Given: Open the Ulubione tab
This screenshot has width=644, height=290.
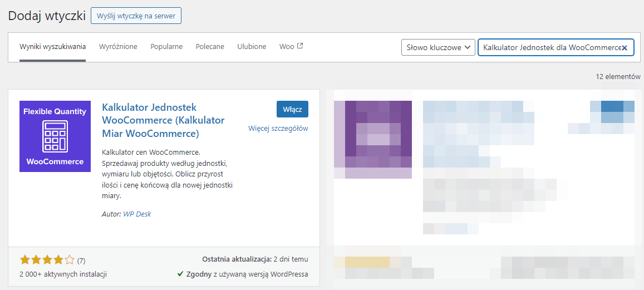Looking at the screenshot, I should point(252,46).
